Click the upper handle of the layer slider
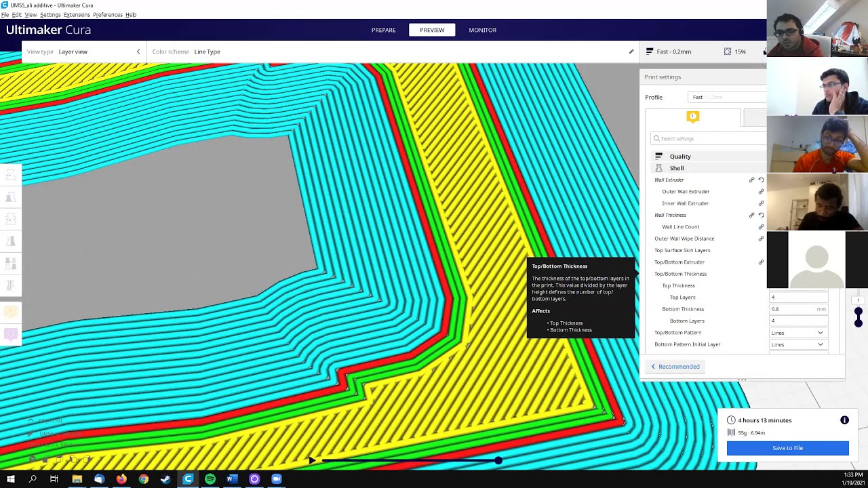The width and height of the screenshot is (868, 488). pos(859,312)
